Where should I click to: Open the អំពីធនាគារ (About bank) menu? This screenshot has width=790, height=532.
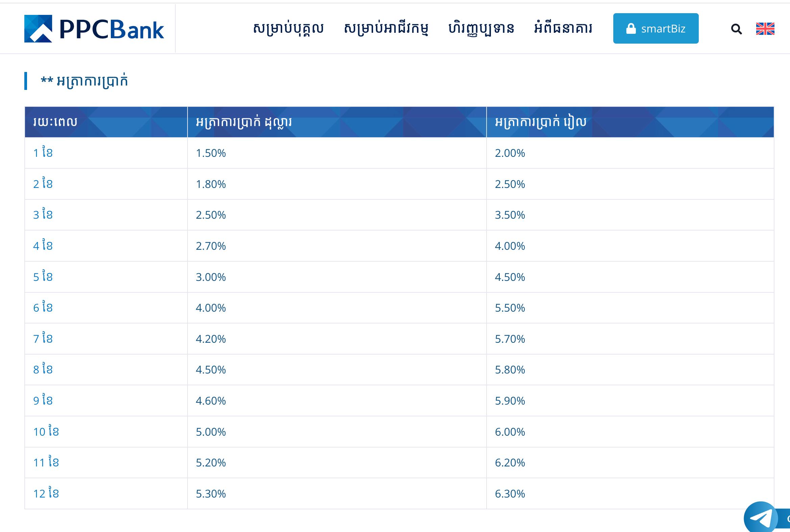(563, 29)
